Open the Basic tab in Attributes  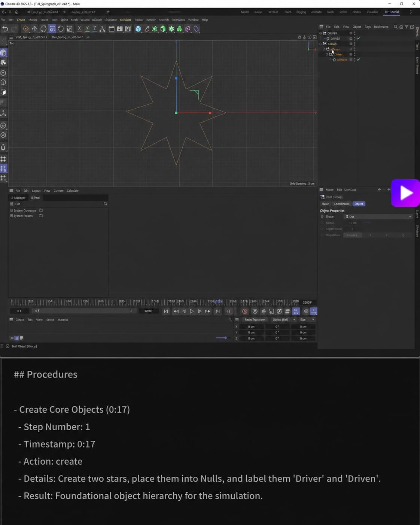pyautogui.click(x=325, y=204)
